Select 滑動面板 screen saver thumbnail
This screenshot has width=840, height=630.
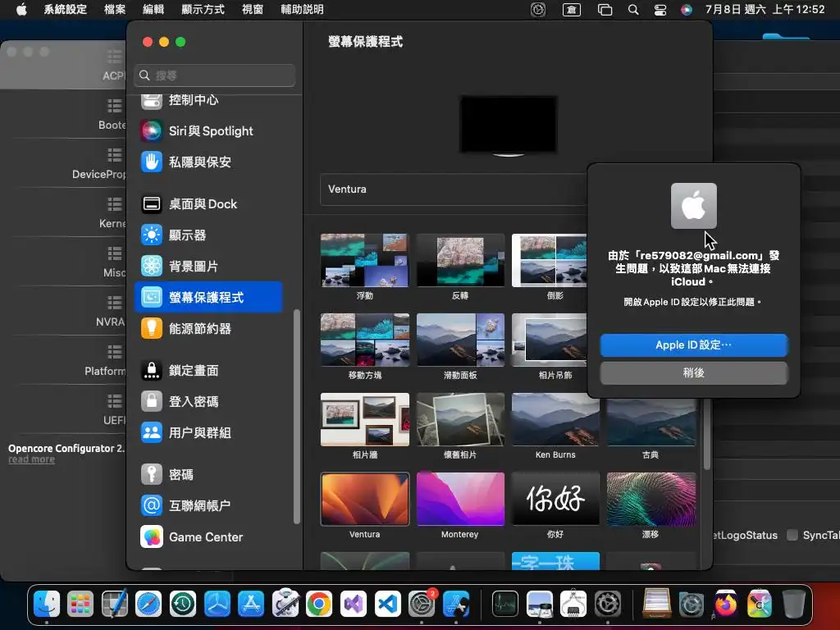(460, 340)
